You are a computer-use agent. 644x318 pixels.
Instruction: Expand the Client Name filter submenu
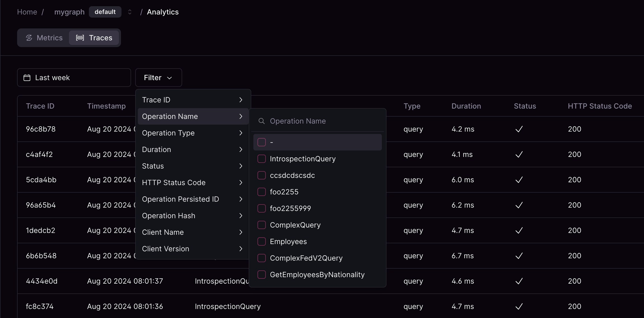[193, 232]
